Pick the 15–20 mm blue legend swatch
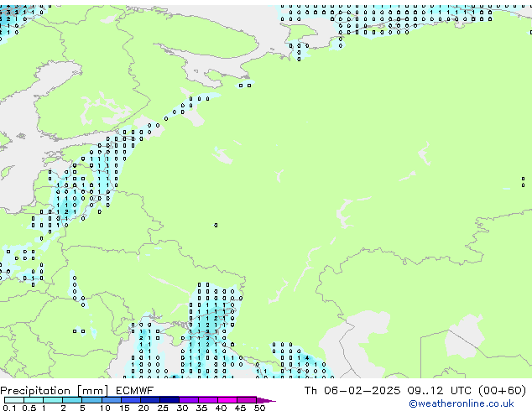 131,400
